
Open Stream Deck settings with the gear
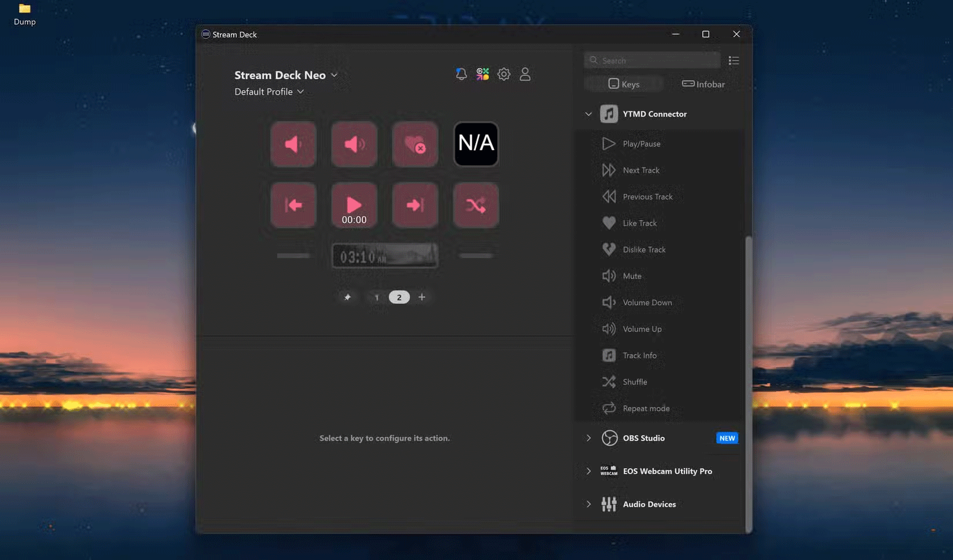(504, 74)
